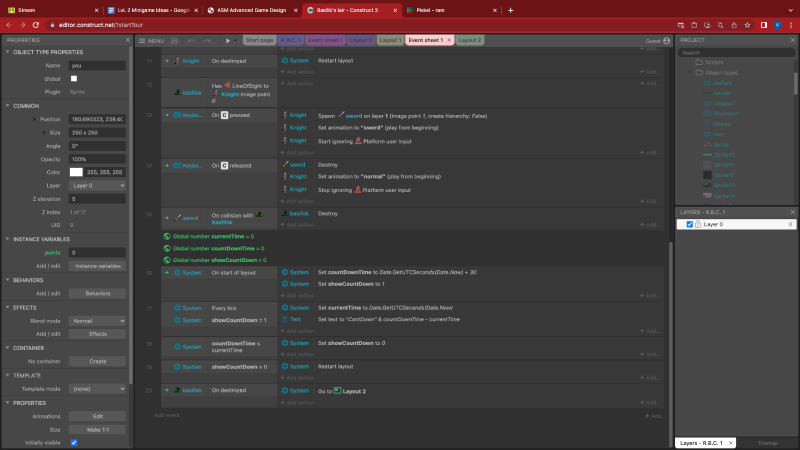Toggle Layer 0 visibility checkbox
The height and width of the screenshot is (450, 800).
click(688, 224)
